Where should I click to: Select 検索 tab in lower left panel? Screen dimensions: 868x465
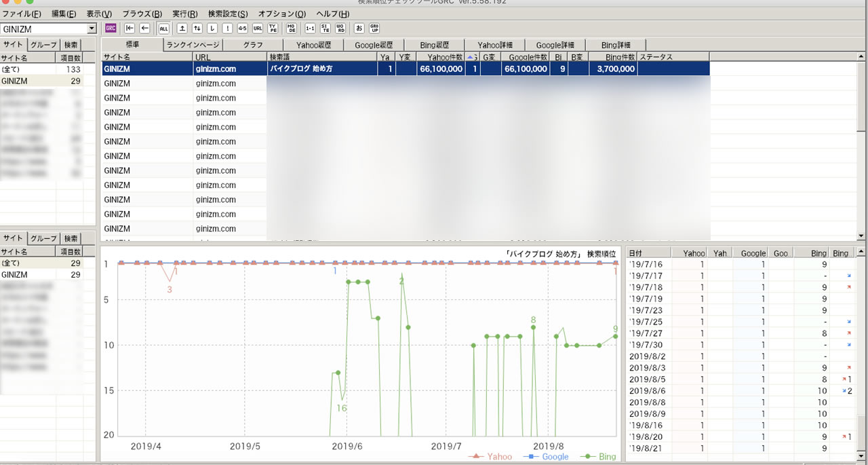(x=71, y=238)
